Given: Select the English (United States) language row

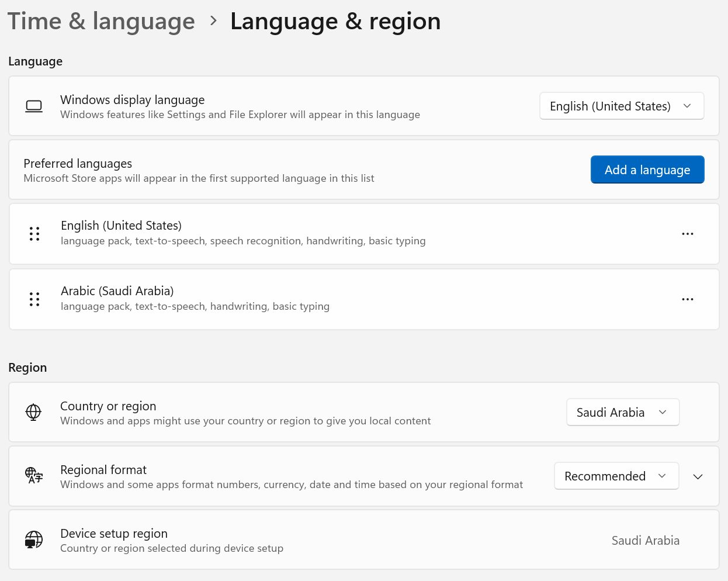Looking at the screenshot, I should click(x=351, y=234).
